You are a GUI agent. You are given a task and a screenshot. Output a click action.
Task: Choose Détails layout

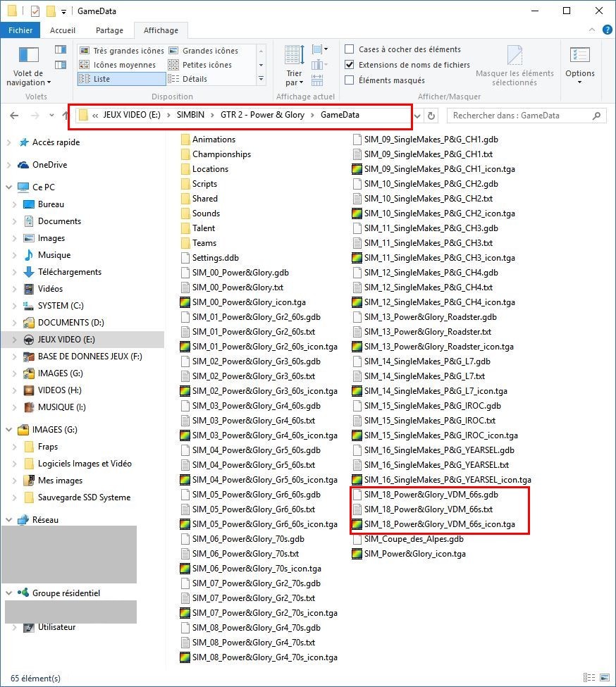click(x=188, y=79)
